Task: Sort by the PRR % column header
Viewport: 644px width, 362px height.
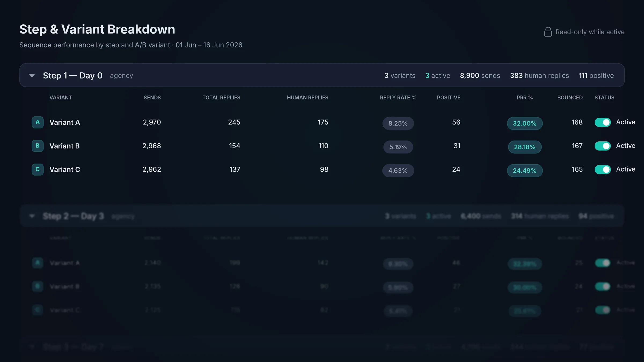Action: (x=525, y=98)
